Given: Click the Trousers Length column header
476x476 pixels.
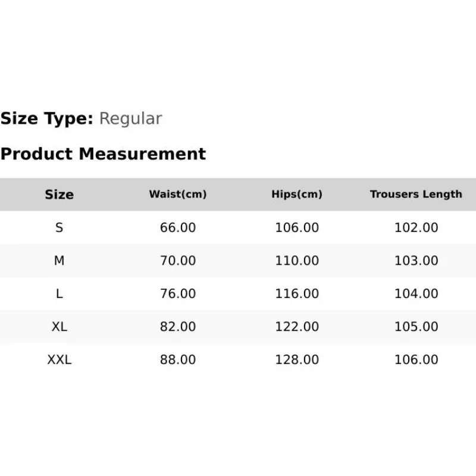Looking at the screenshot, I should pos(416,194).
